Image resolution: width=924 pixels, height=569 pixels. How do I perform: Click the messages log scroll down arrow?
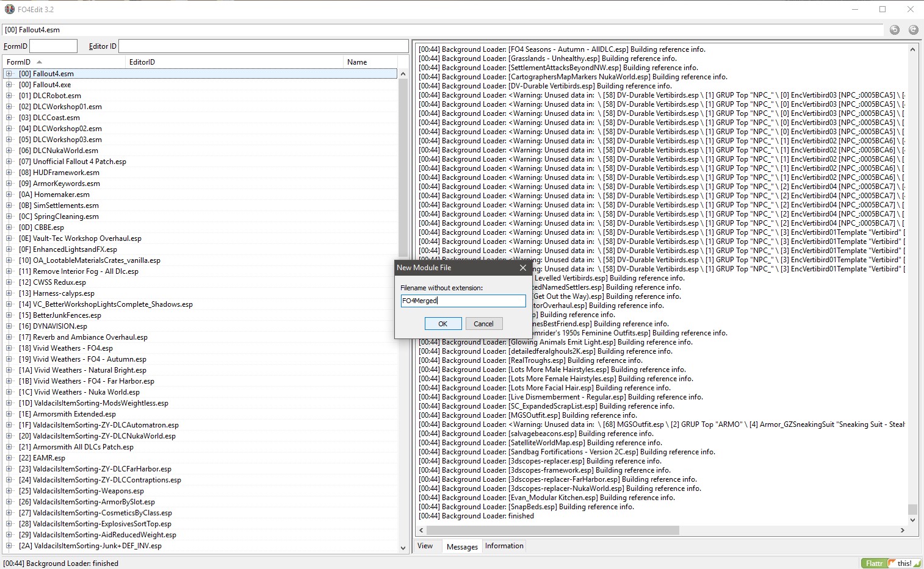coord(912,520)
